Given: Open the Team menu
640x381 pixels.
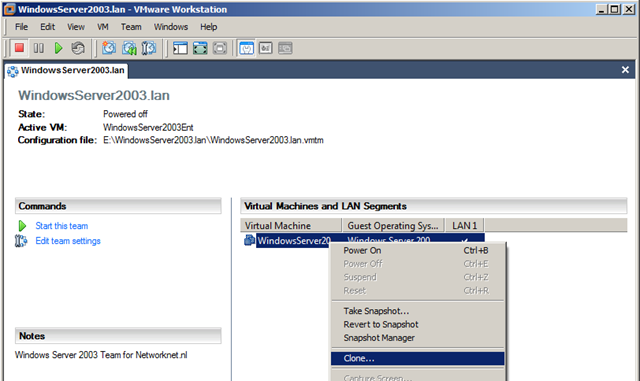Looking at the screenshot, I should pos(131,27).
